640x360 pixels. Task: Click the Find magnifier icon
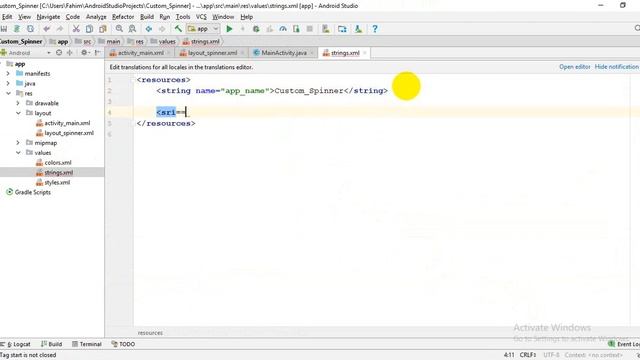[x=119, y=29]
